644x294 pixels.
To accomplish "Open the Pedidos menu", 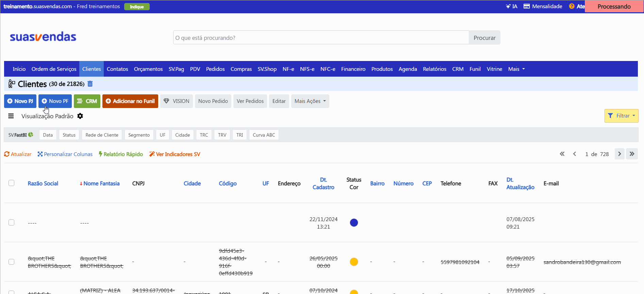I will coord(215,69).
